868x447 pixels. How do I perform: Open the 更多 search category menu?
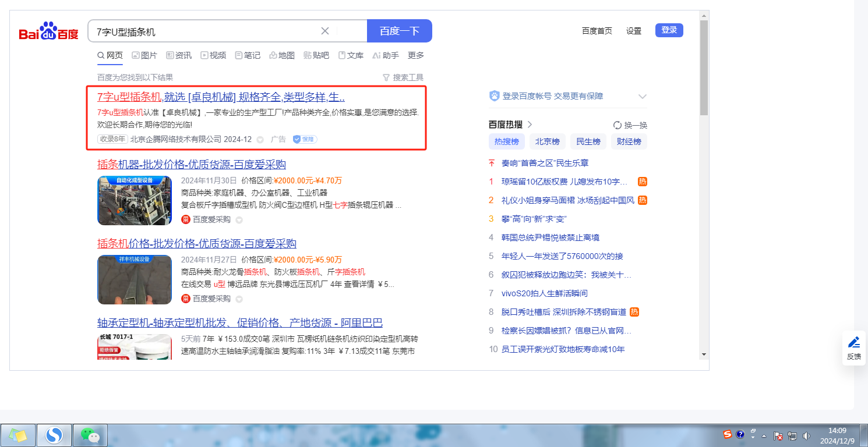point(416,55)
